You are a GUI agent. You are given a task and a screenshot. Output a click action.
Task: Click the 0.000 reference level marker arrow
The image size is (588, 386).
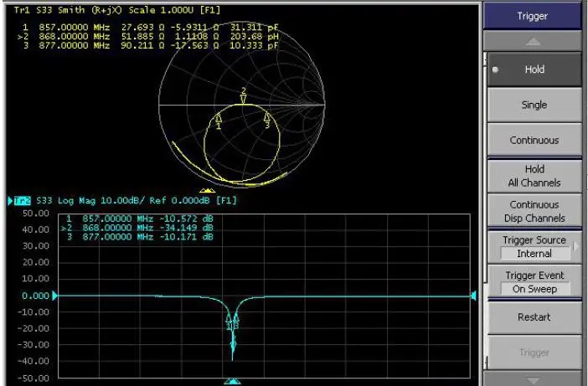click(x=54, y=296)
